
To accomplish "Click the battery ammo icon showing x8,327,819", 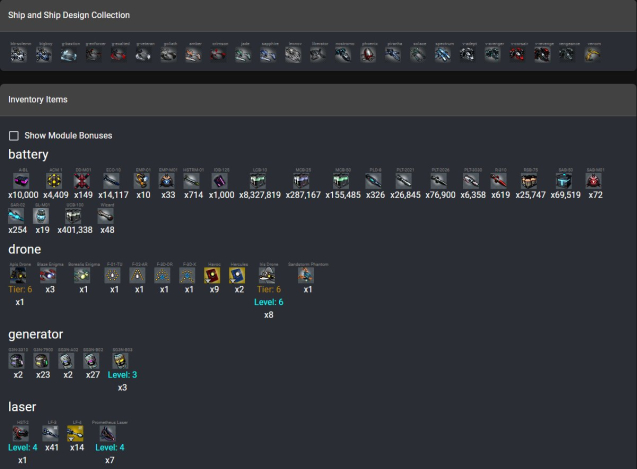I will click(x=259, y=181).
